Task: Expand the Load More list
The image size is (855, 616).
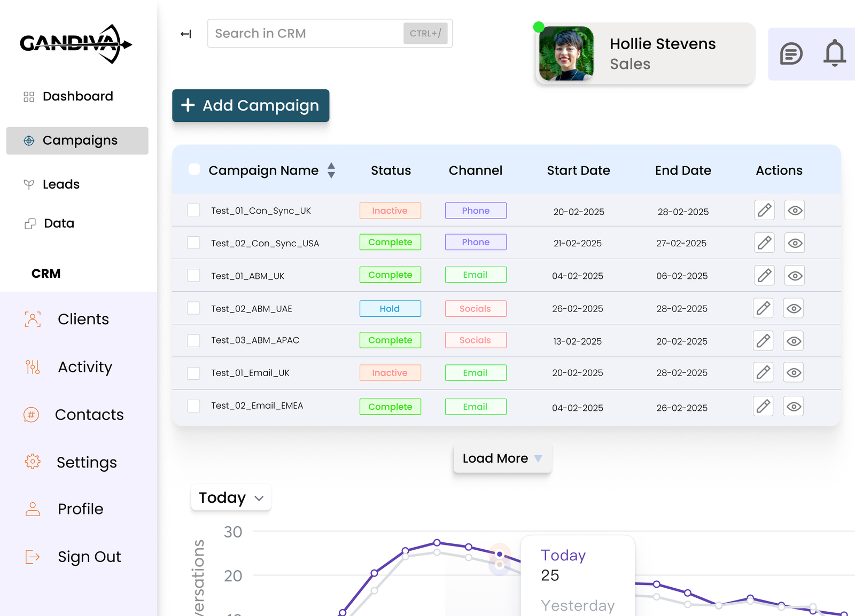Action: (502, 458)
